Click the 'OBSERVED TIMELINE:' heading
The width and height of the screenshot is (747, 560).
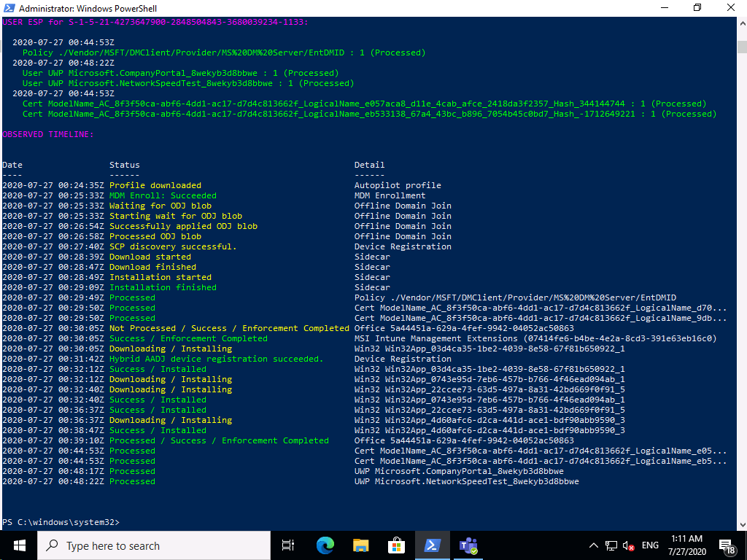pyautogui.click(x=48, y=134)
